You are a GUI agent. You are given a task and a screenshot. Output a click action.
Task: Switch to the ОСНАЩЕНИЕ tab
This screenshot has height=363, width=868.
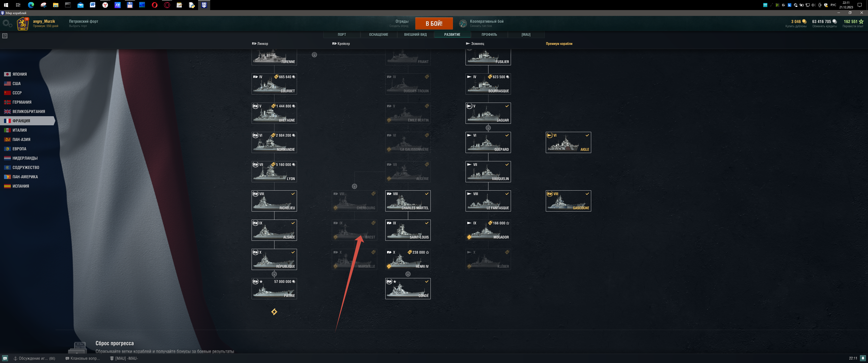[378, 34]
